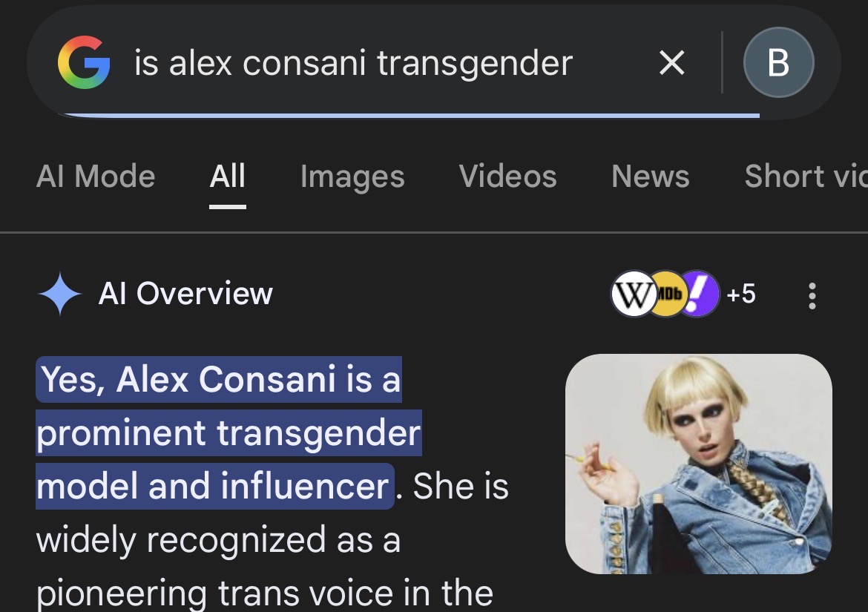This screenshot has height=612, width=868.
Task: Open the IMDb source icon
Action: click(666, 295)
